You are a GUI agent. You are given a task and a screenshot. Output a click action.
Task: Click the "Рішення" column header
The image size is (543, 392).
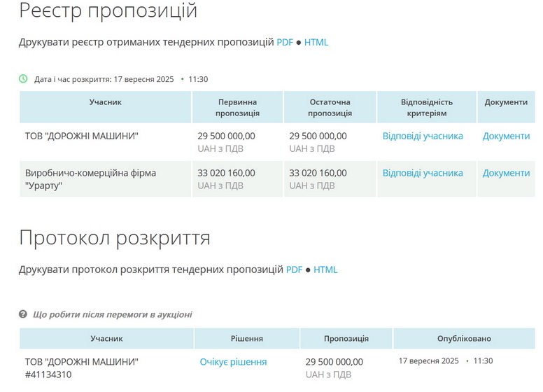coord(246,338)
